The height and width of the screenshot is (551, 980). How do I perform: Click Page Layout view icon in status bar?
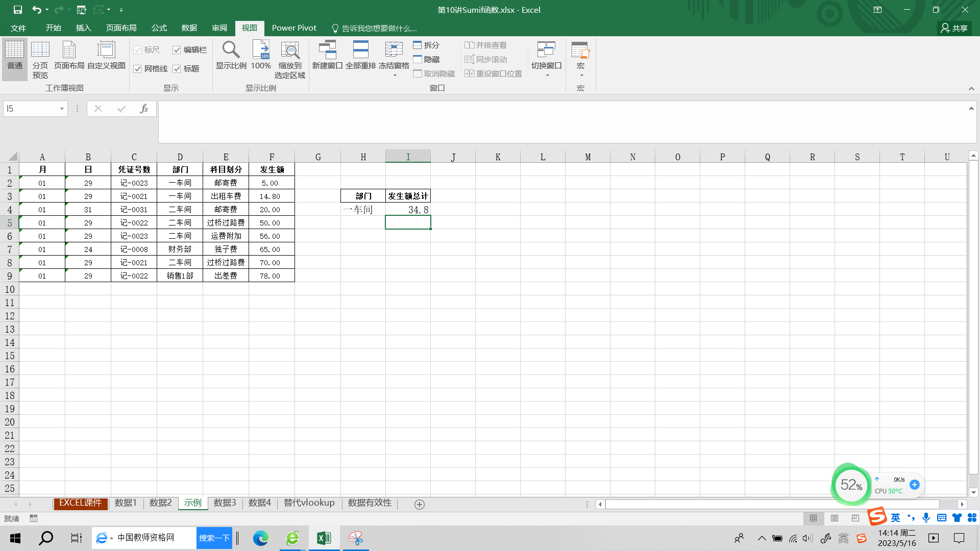click(x=835, y=518)
